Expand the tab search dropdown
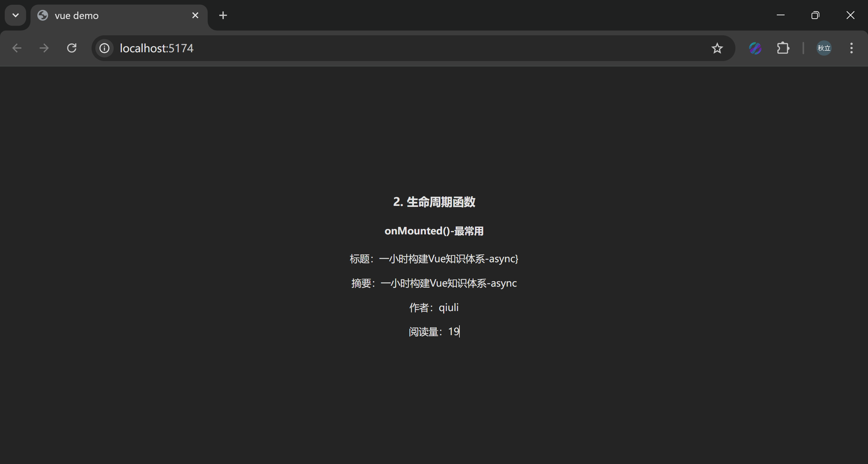The image size is (868, 464). pos(15,15)
